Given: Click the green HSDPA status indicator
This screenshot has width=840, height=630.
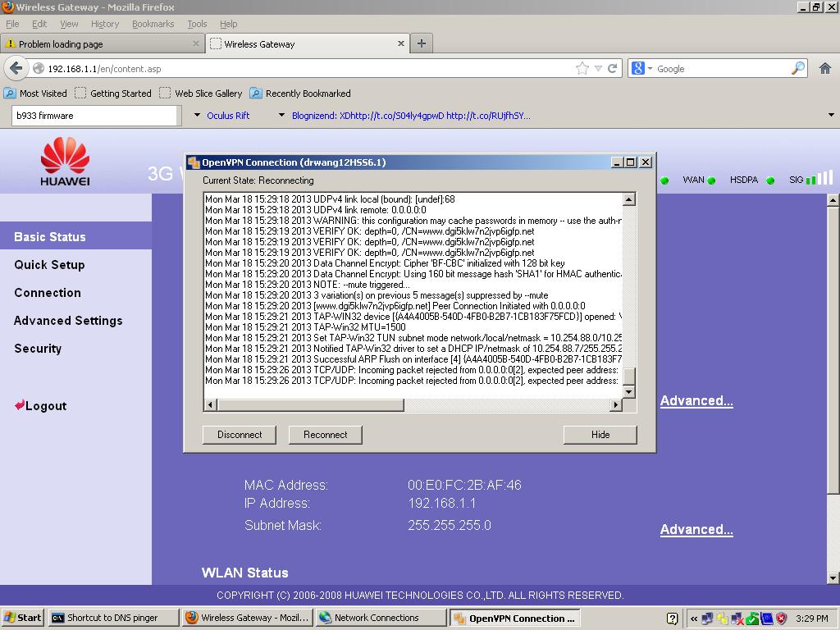Looking at the screenshot, I should click(x=770, y=180).
